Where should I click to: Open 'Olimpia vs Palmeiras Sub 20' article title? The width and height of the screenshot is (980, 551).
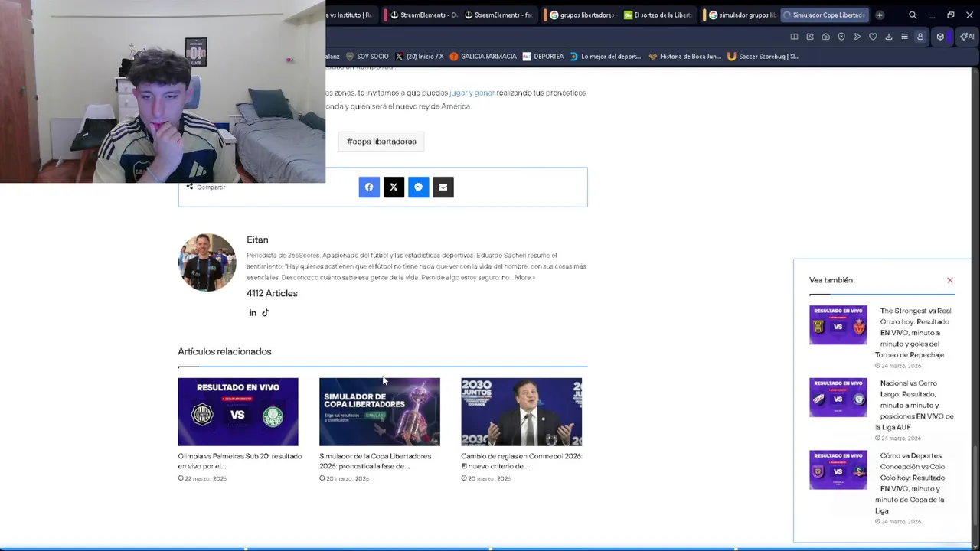point(240,461)
